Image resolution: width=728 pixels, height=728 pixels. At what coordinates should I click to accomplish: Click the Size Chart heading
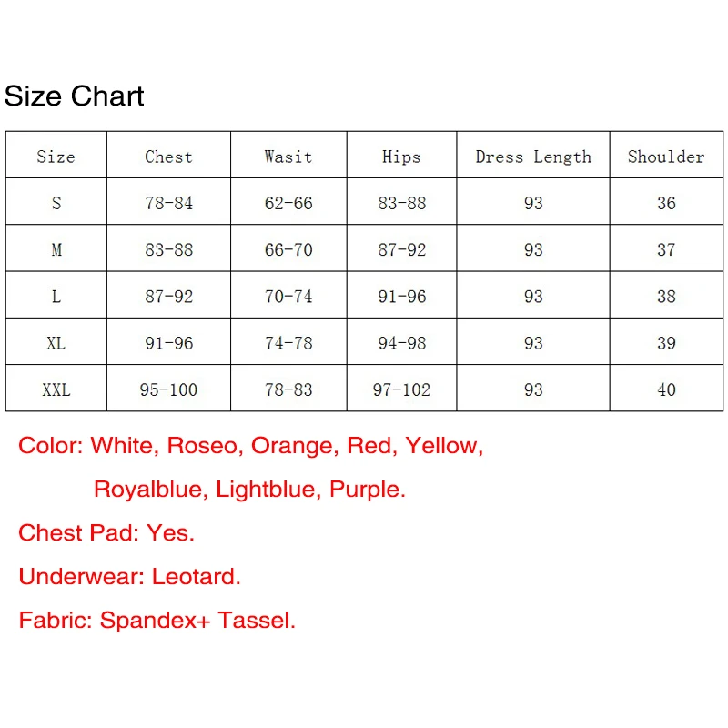(x=74, y=96)
